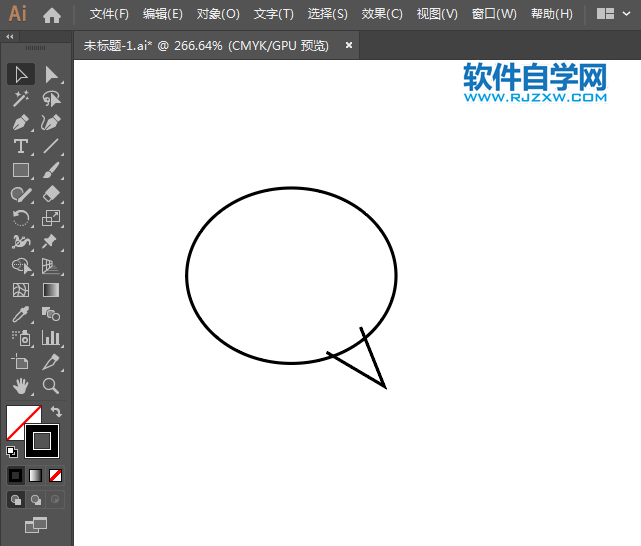Image resolution: width=641 pixels, height=546 pixels.
Task: Enable Draw Behind mode
Action: 36,499
